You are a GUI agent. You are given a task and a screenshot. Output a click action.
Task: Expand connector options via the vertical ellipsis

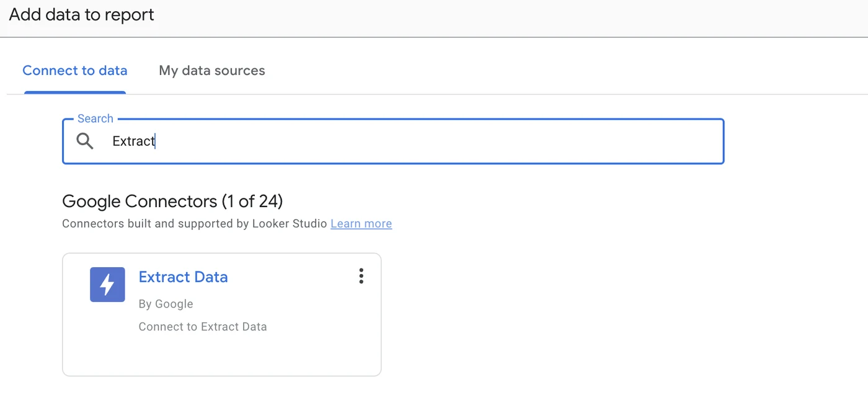coord(361,276)
